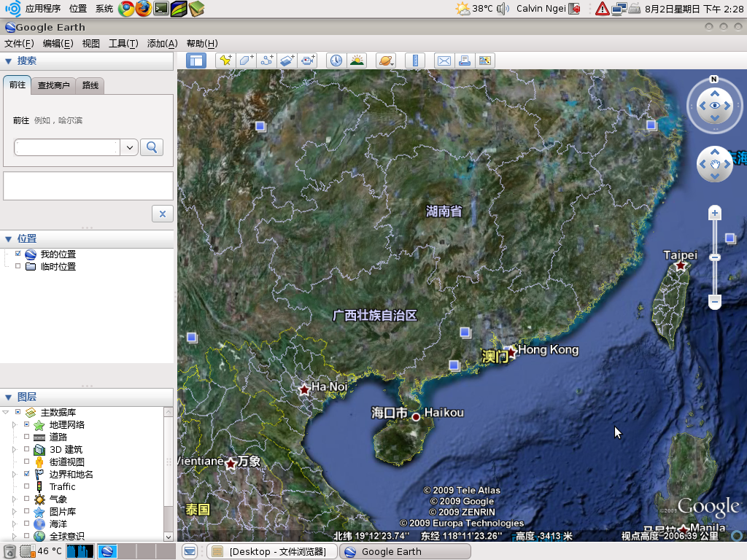Enable the 街道视图 layer checkbox
The image size is (747, 560).
[x=27, y=462]
